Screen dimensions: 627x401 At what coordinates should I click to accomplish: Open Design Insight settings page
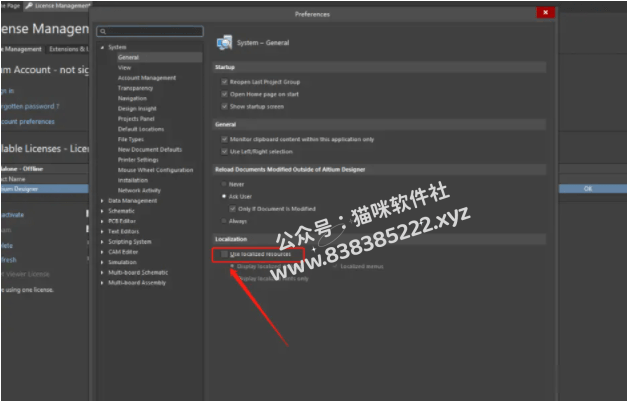click(137, 108)
